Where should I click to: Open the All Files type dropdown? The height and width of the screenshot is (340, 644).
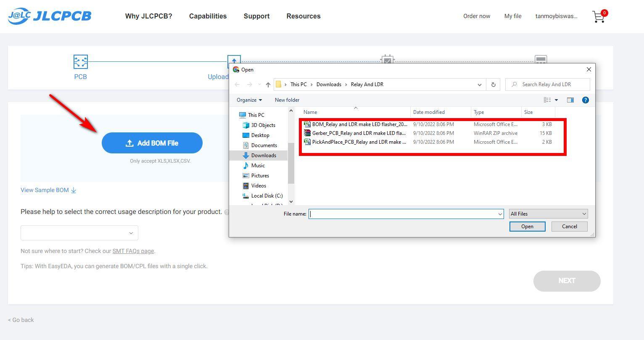pyautogui.click(x=548, y=214)
